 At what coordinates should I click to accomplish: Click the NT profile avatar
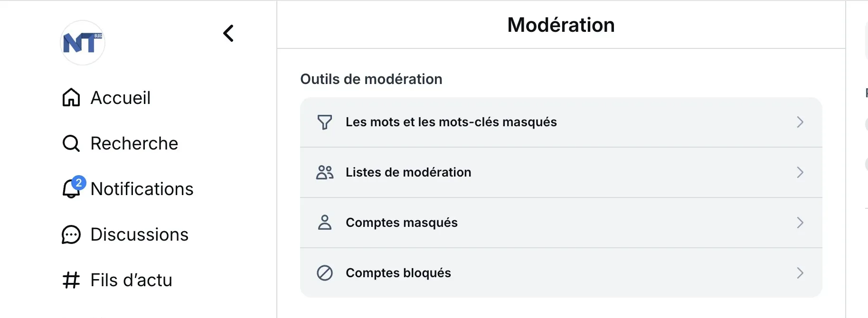pos(83,43)
